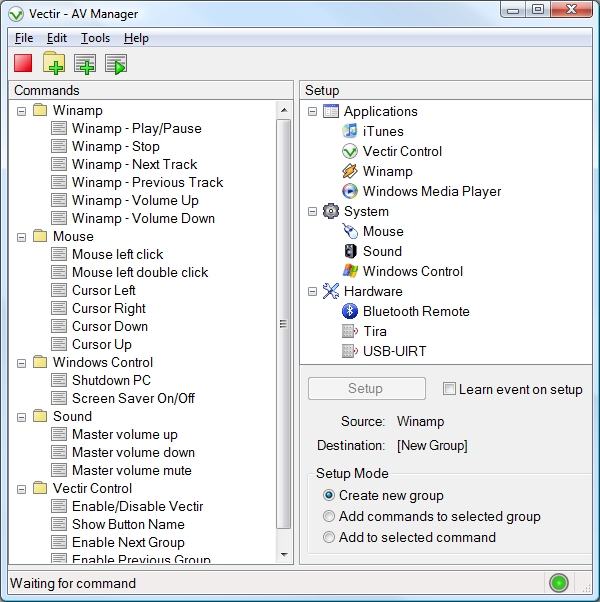Select Winamp - Stop command
This screenshot has height=602, width=600.
(116, 146)
